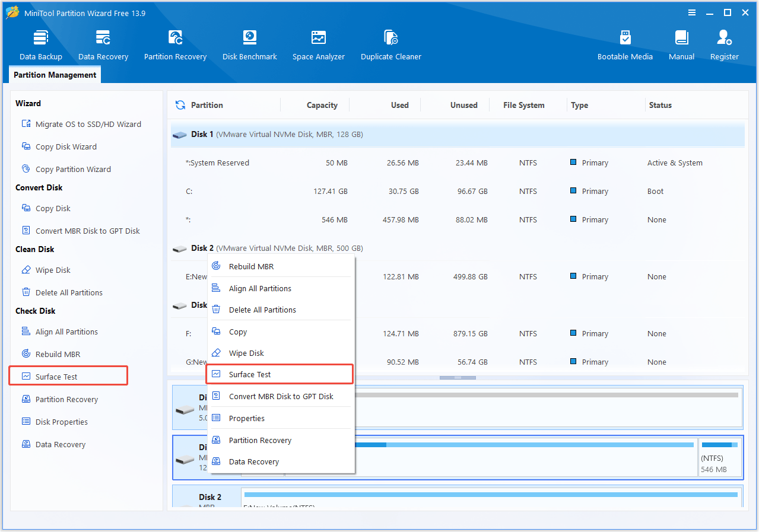
Task: Choose Partition Recovery in context menu
Action: (x=280, y=440)
